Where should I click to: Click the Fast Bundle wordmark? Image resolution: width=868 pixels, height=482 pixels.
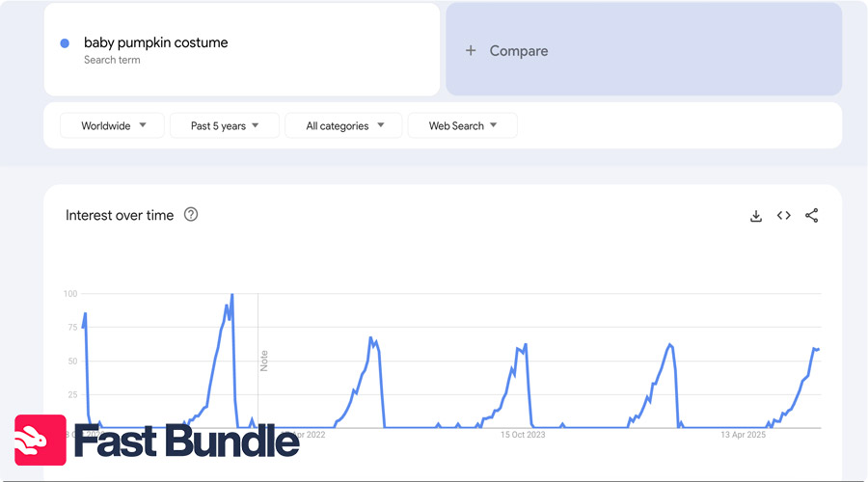coord(187,442)
